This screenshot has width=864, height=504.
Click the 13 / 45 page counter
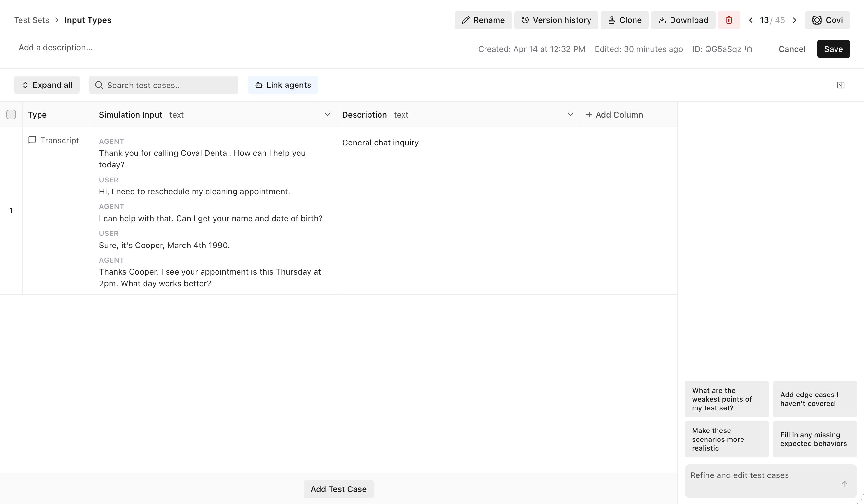pyautogui.click(x=772, y=20)
